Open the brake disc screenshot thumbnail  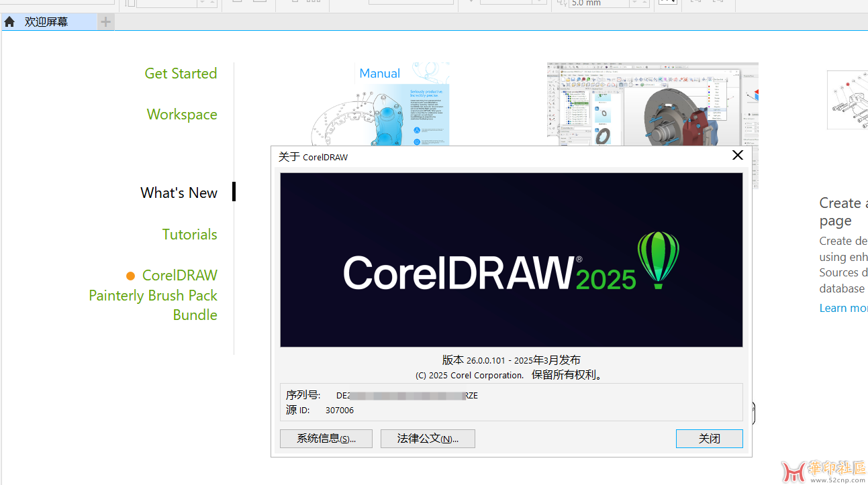653,105
